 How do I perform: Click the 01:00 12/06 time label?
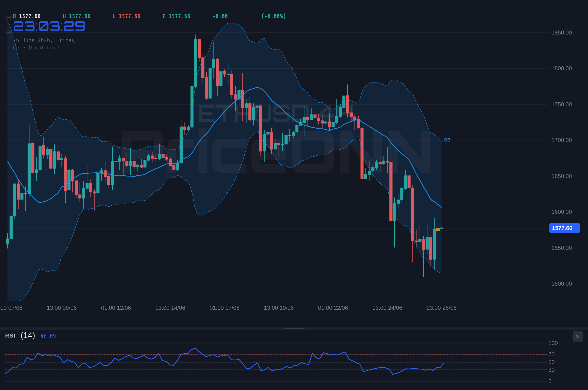[116, 308]
